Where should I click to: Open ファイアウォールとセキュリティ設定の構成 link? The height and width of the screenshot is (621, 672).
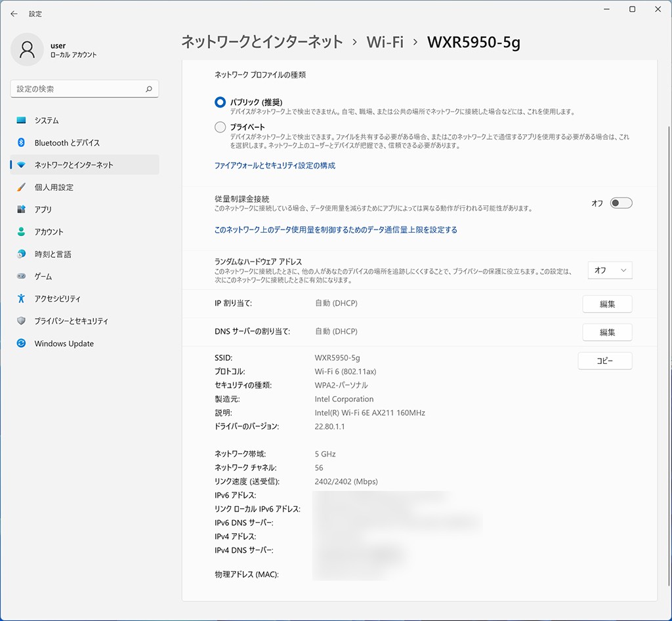tap(275, 166)
